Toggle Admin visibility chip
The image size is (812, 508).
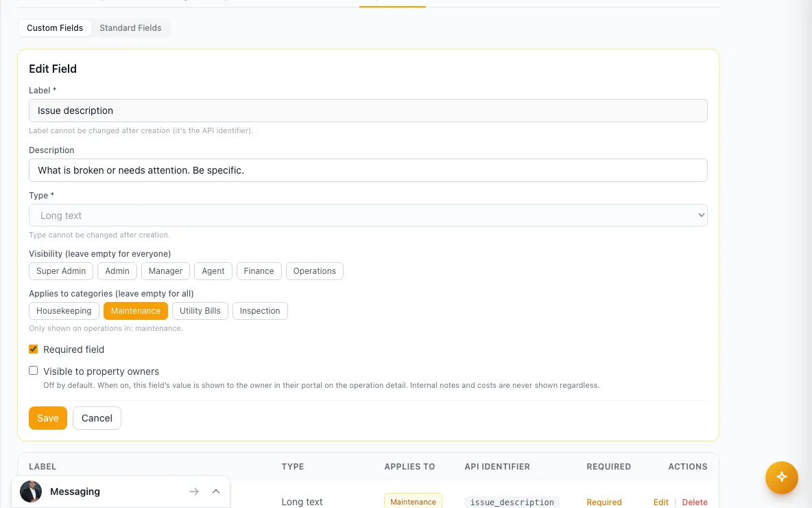pos(117,271)
